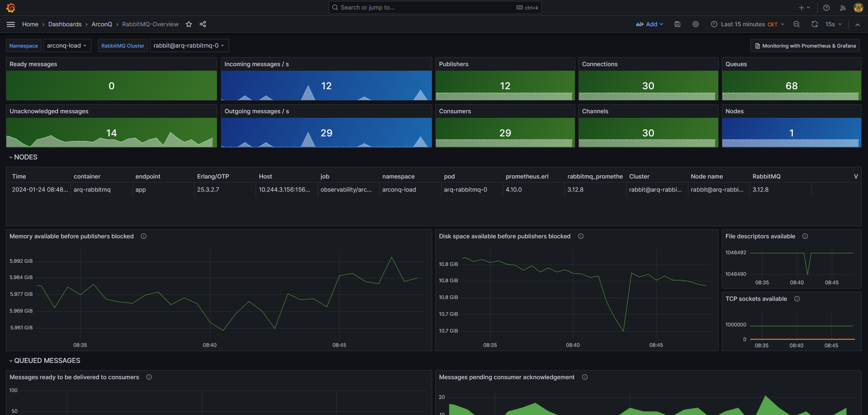Image resolution: width=868 pixels, height=415 pixels.
Task: Sort the table by container column
Action: tap(87, 177)
